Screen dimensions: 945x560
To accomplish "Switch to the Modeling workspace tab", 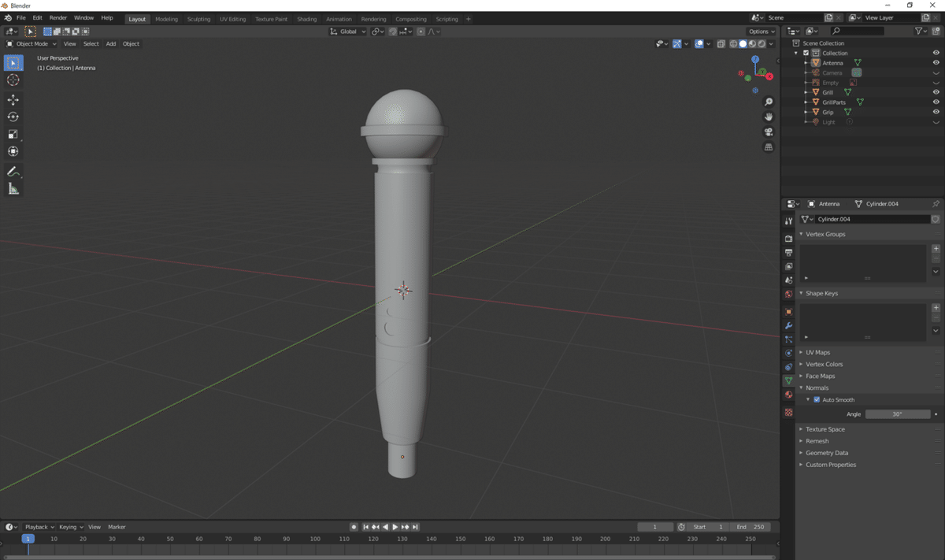I will (x=166, y=19).
